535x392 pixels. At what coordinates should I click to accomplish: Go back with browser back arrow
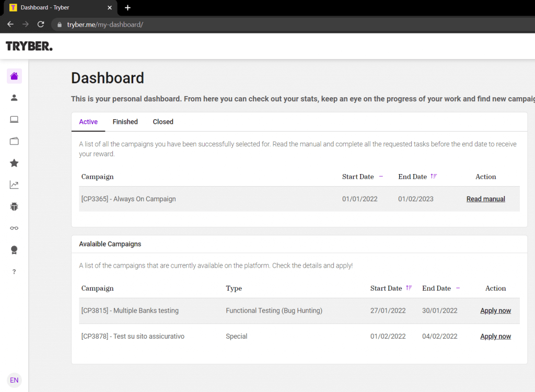pyautogui.click(x=10, y=24)
